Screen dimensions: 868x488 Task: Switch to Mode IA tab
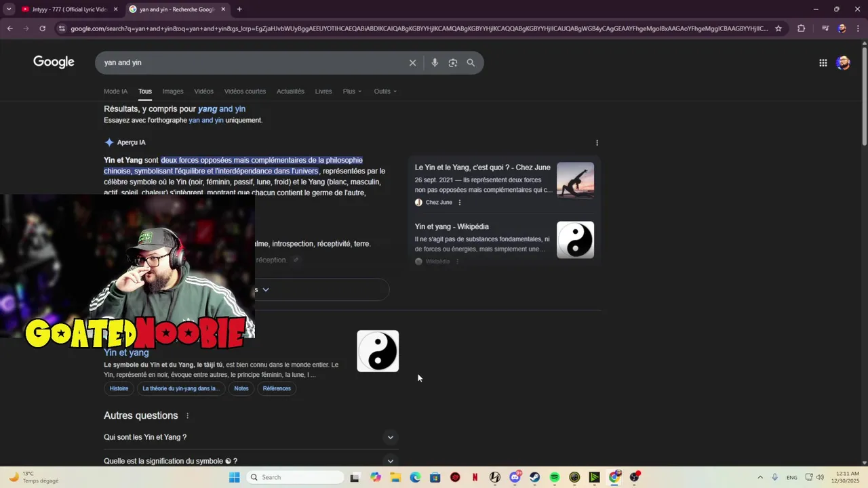point(115,91)
